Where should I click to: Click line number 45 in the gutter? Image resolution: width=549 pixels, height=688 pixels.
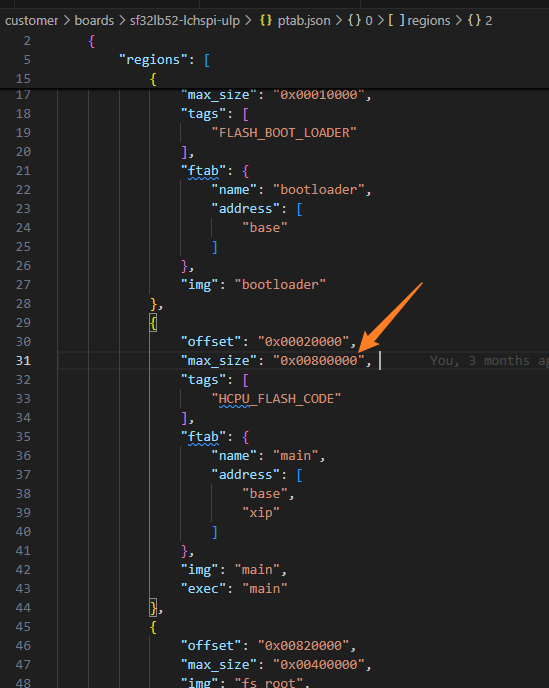click(x=23, y=627)
